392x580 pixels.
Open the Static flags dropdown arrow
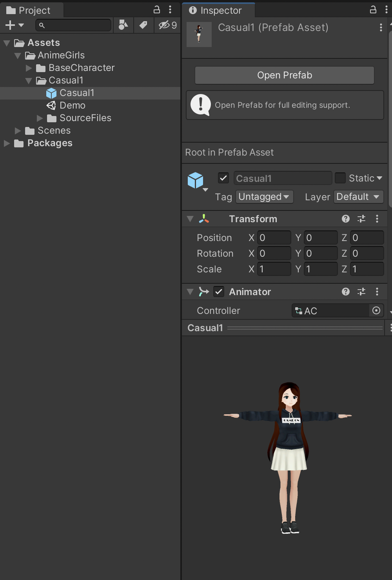tap(379, 178)
